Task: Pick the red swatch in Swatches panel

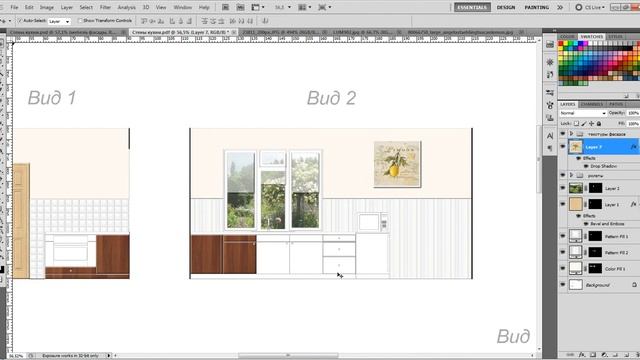Action: [561, 44]
